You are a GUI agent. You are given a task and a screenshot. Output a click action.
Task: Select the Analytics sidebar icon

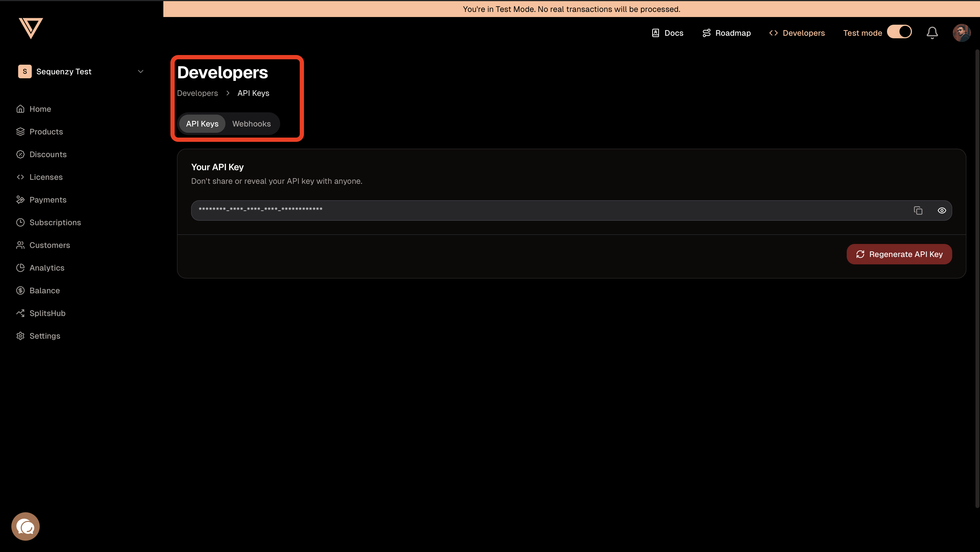coord(20,267)
